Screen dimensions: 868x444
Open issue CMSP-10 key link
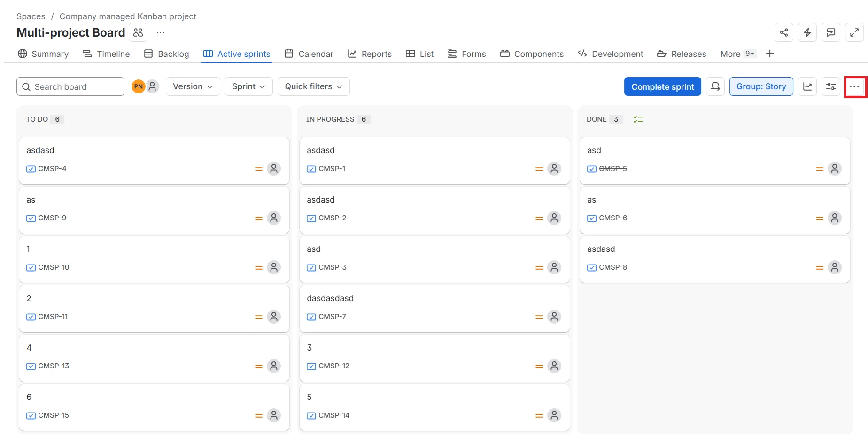54,267
